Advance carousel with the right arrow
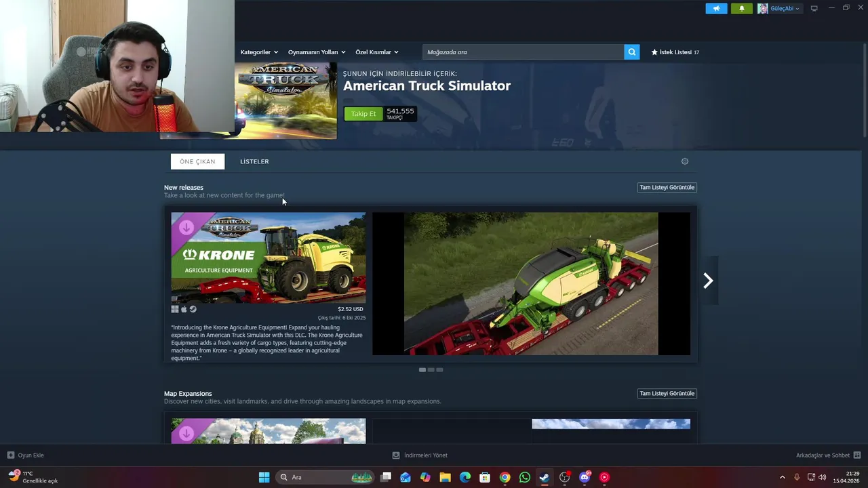This screenshot has width=868, height=488. click(x=708, y=281)
